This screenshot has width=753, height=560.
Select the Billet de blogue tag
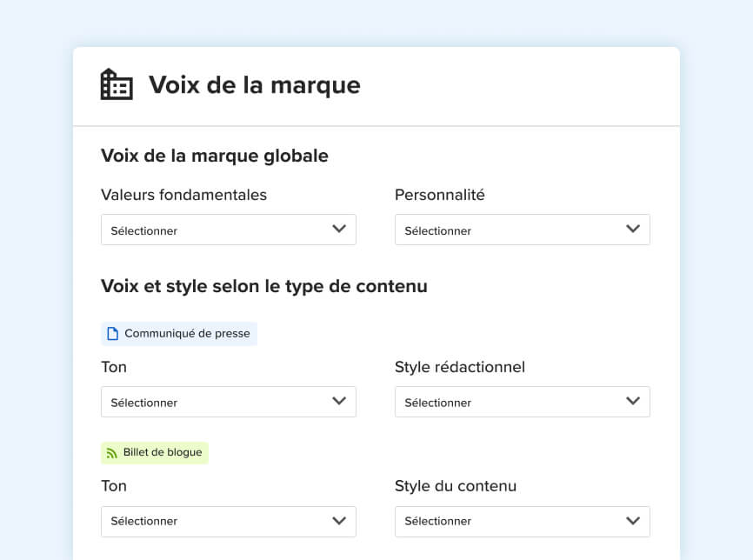[155, 453]
